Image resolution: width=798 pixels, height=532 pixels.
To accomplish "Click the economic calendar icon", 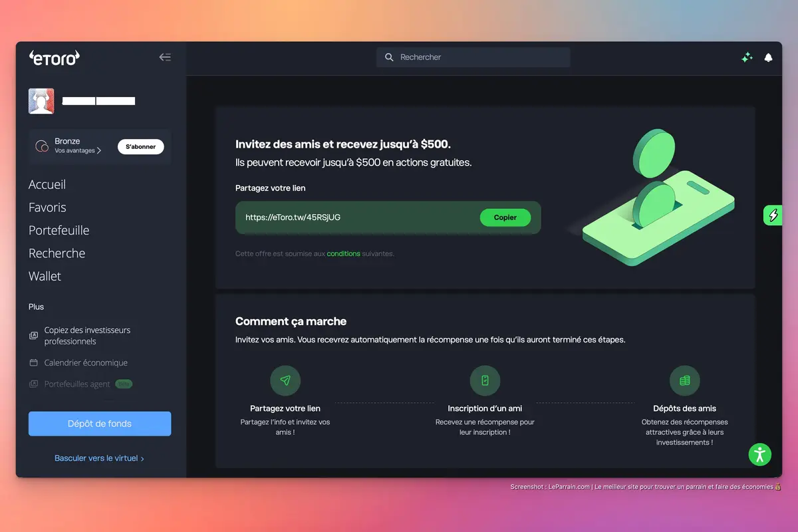I will tap(33, 362).
